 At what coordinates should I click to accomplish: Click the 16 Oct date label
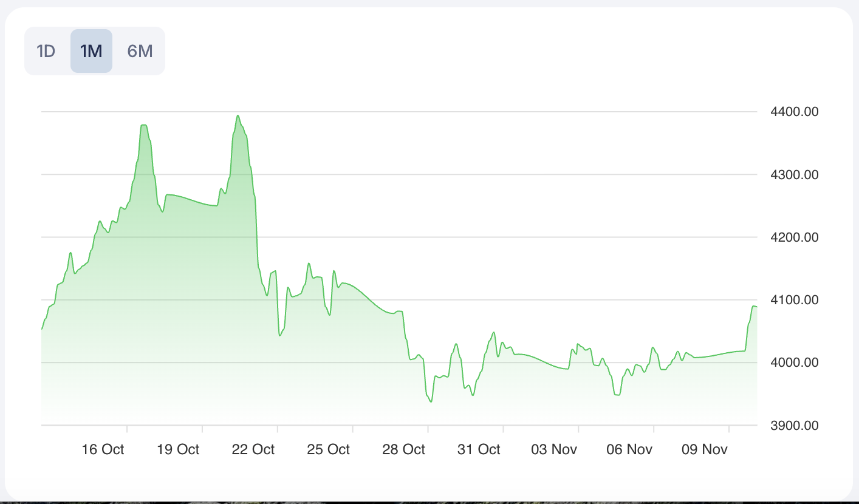pyautogui.click(x=103, y=449)
